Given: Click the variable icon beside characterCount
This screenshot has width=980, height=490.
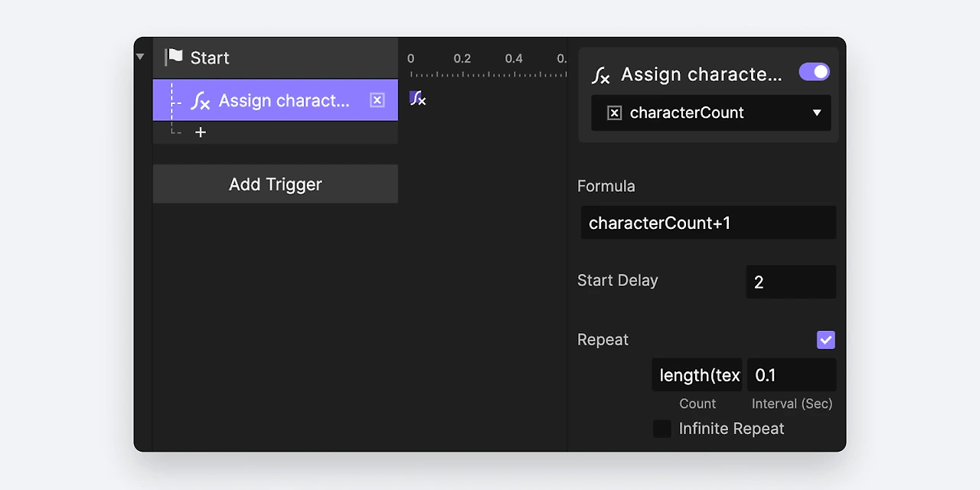Looking at the screenshot, I should [x=614, y=113].
